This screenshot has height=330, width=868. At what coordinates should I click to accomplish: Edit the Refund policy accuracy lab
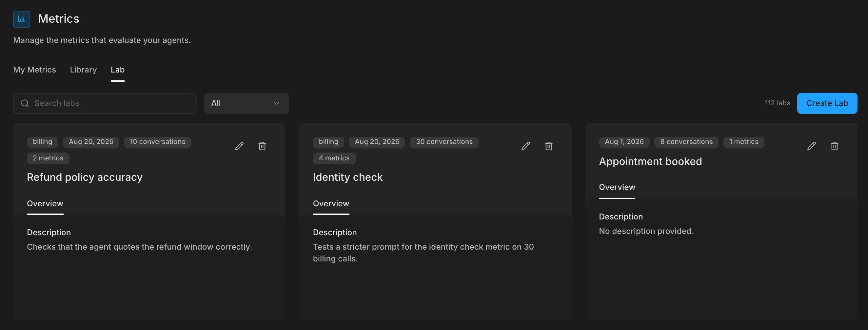[239, 146]
